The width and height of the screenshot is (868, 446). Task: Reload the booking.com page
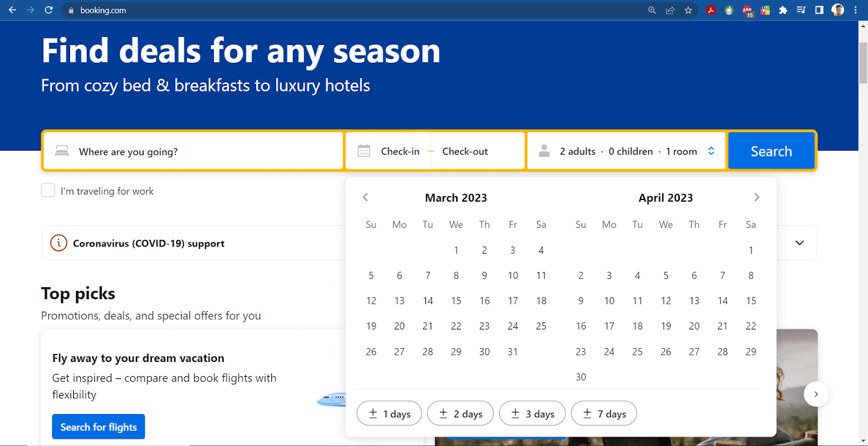click(x=49, y=10)
